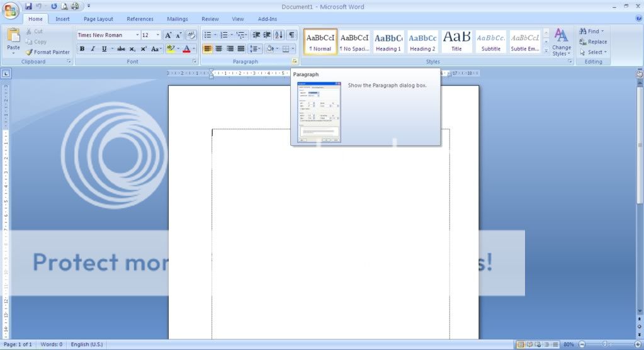
Task: Toggle Italic formatting
Action: (x=93, y=48)
